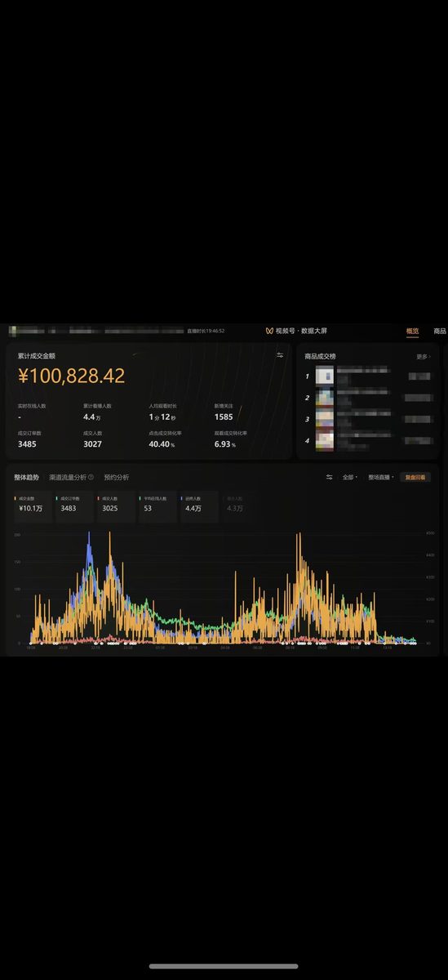448x980 pixels.
Task: Open 更多 link in 商品成交榜
Action: 423,356
